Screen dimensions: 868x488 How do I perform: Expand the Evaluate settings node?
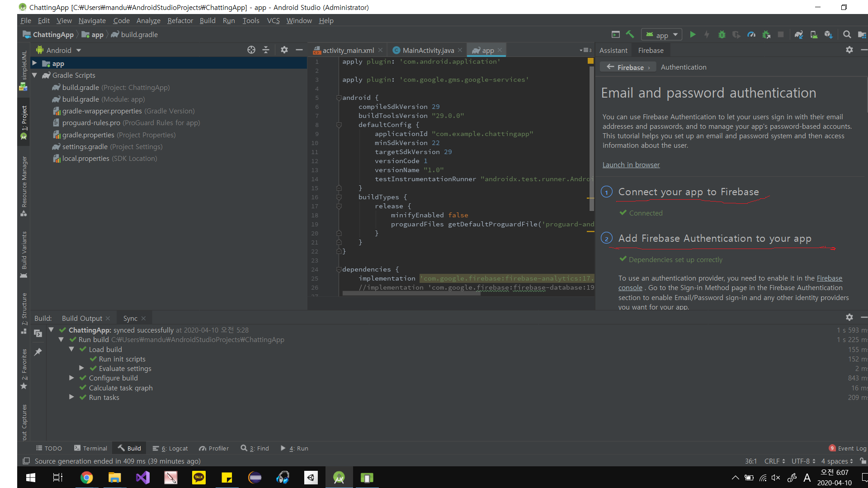81,368
